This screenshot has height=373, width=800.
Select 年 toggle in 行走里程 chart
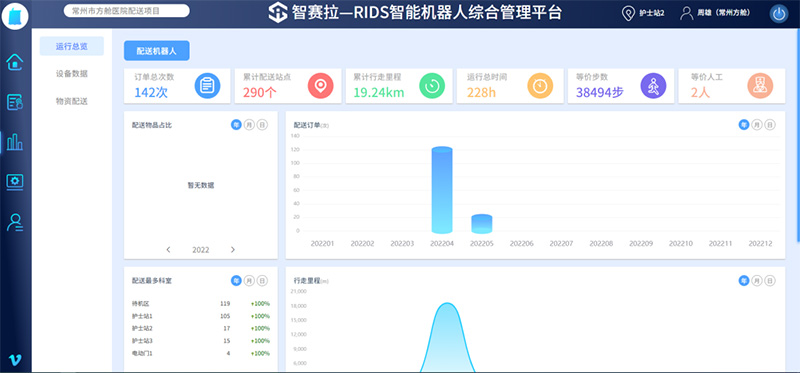point(744,280)
